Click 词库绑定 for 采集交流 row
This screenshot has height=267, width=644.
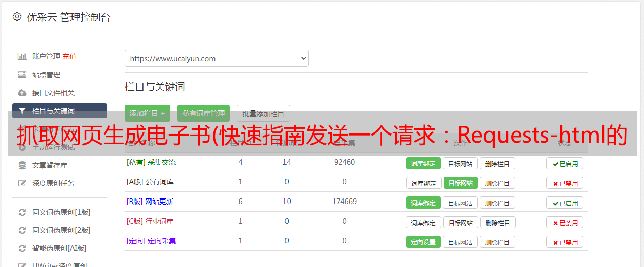click(423, 163)
